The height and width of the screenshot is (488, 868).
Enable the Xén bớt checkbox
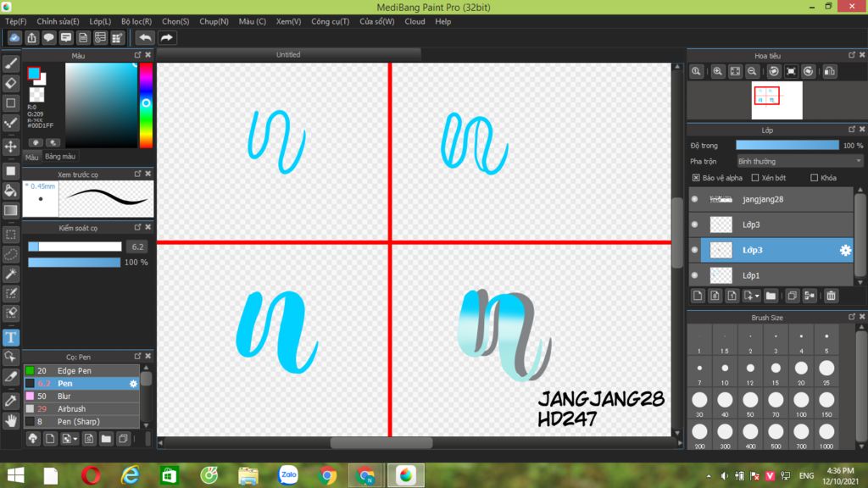click(x=755, y=178)
